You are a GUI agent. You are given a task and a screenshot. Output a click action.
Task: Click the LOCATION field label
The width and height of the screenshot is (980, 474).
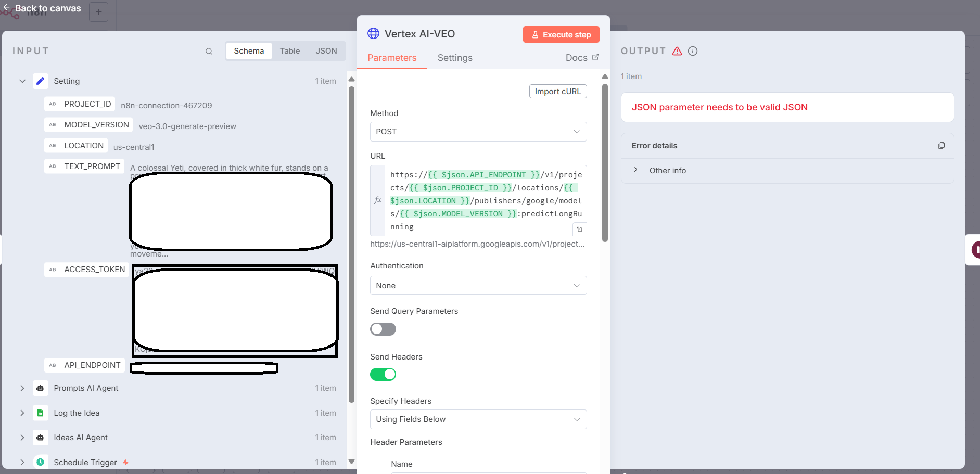point(84,146)
